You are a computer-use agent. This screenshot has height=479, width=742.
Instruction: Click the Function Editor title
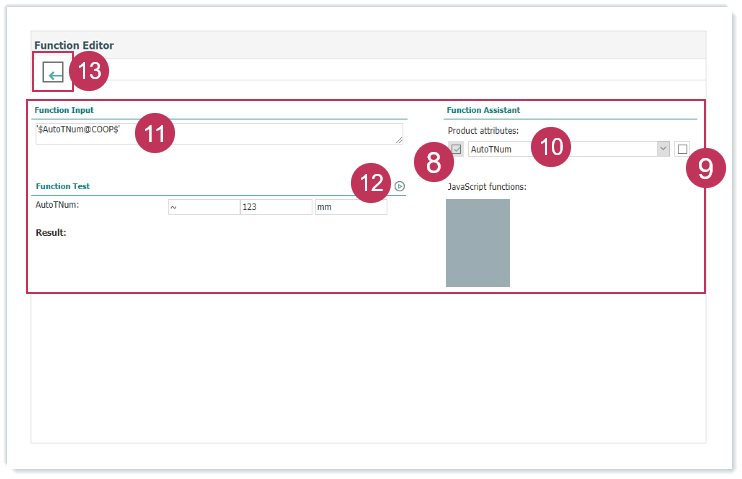tap(74, 45)
